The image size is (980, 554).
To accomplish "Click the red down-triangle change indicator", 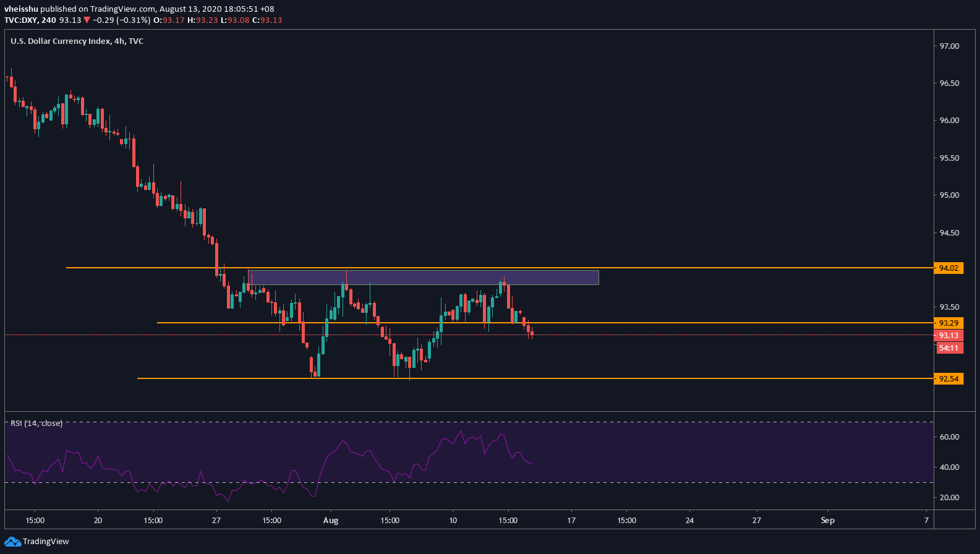I will (87, 20).
